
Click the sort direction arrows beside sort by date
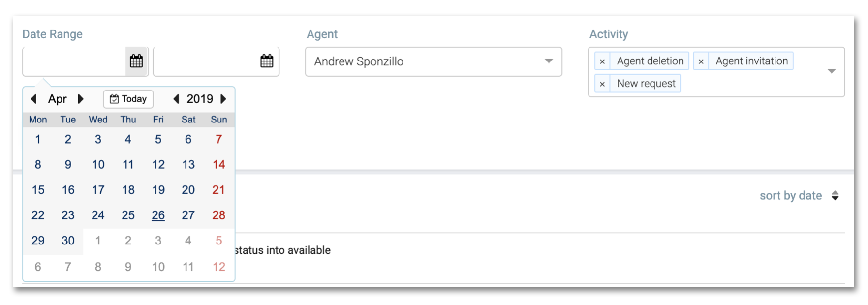836,195
